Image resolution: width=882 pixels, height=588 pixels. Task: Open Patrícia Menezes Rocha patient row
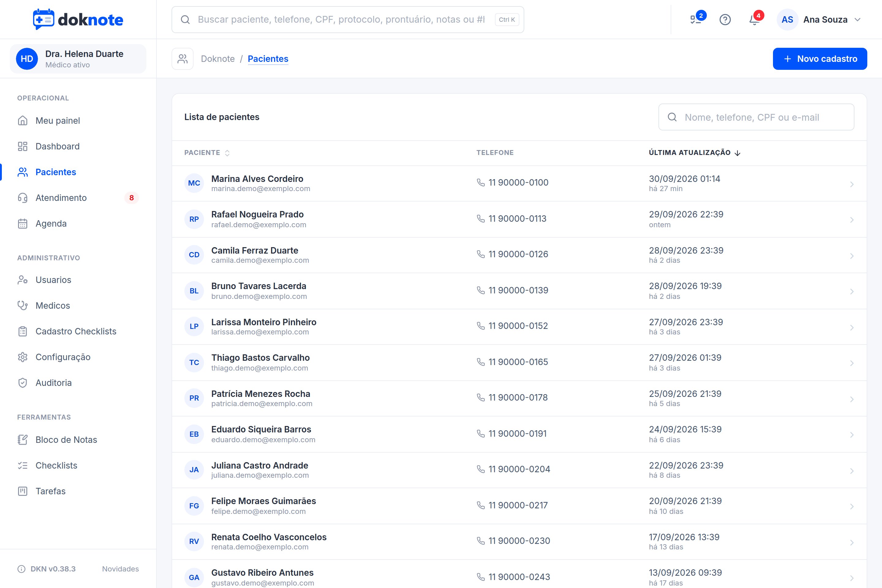point(519,398)
